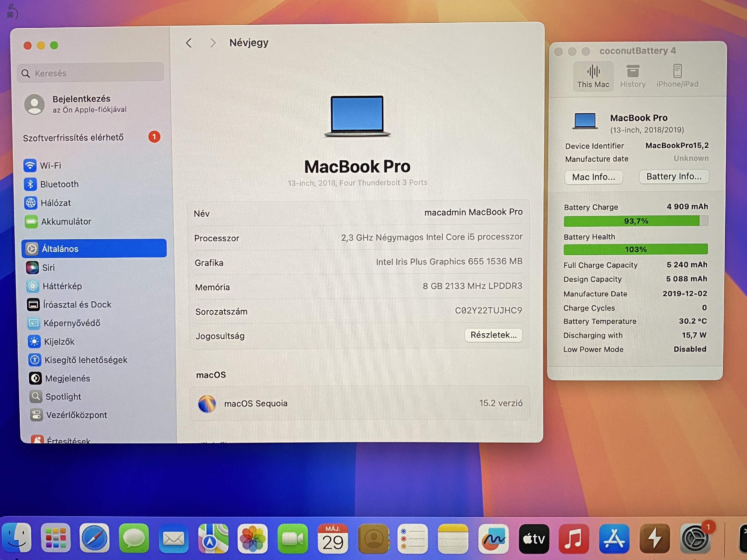The height and width of the screenshot is (560, 747).
Task: Switch to History tab in coconutBattery
Action: point(632,76)
